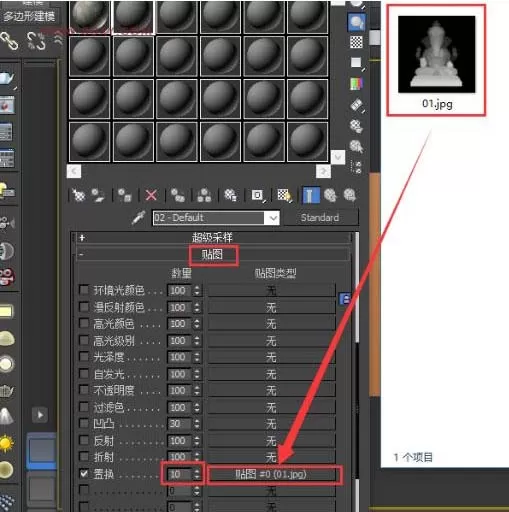Enable the 凹凸 map checkbox
Screen dimensions: 509x512
pos(84,423)
